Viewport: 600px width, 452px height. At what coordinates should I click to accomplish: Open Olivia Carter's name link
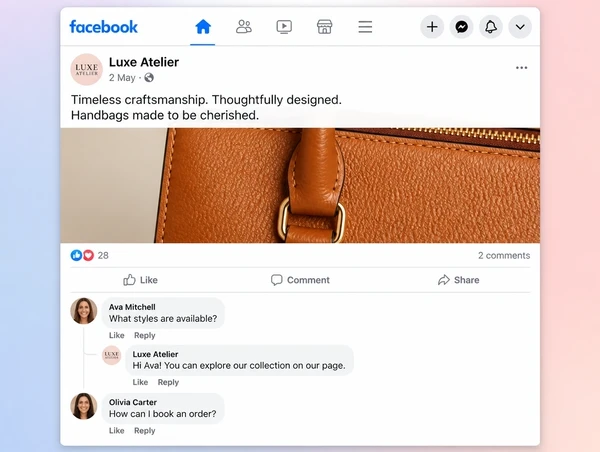coord(133,402)
